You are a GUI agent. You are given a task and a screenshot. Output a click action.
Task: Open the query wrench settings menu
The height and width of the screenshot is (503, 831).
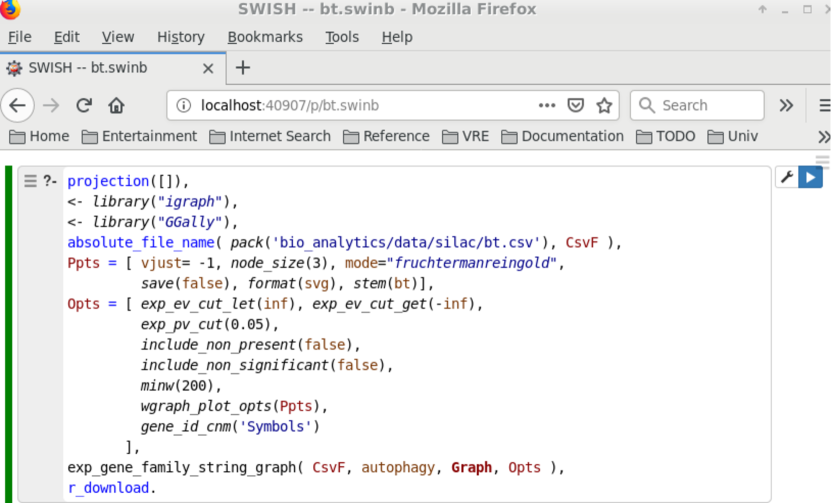pyautogui.click(x=787, y=178)
